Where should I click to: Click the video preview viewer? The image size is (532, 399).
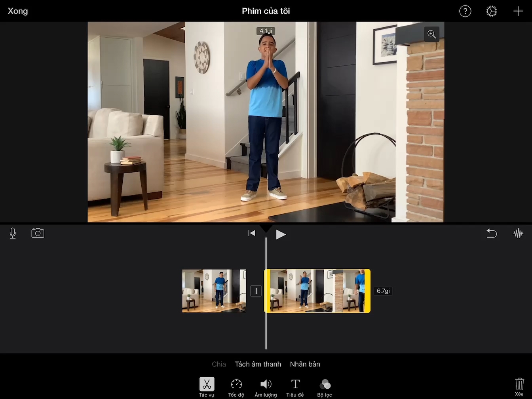pyautogui.click(x=266, y=122)
